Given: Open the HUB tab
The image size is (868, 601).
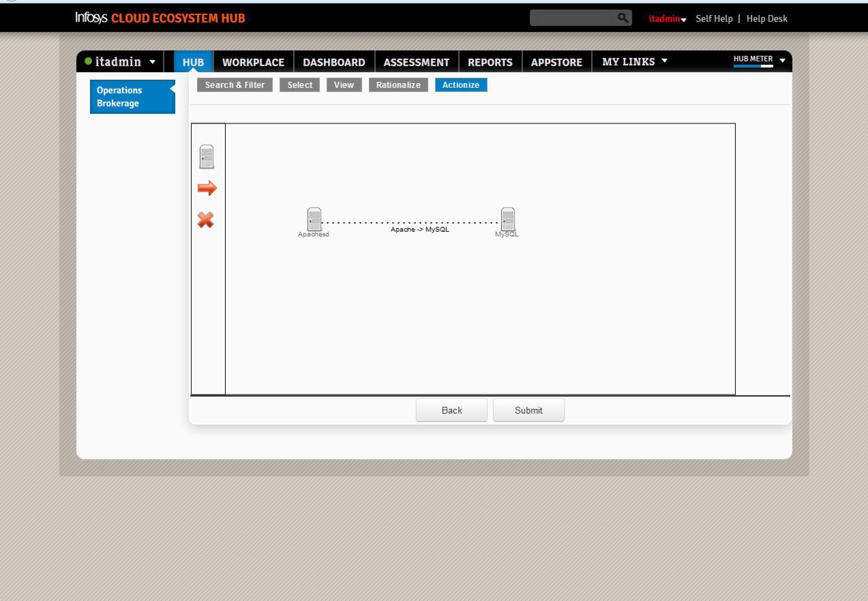Looking at the screenshot, I should [193, 62].
